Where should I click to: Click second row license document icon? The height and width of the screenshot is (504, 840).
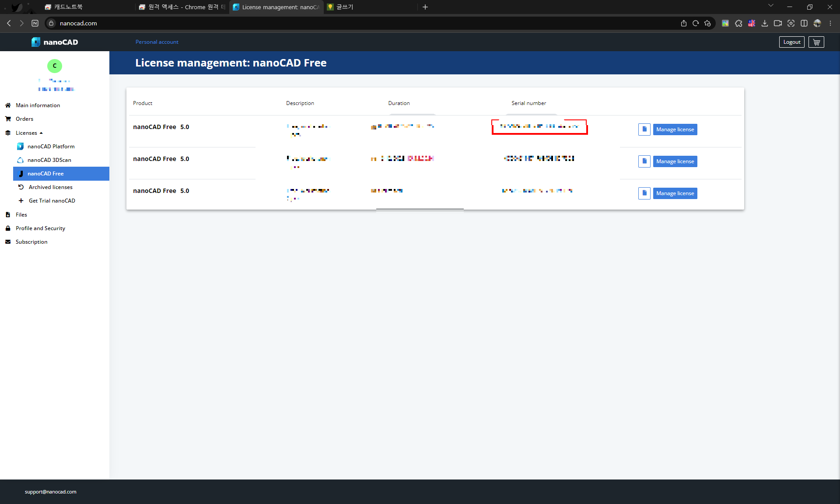(x=644, y=161)
